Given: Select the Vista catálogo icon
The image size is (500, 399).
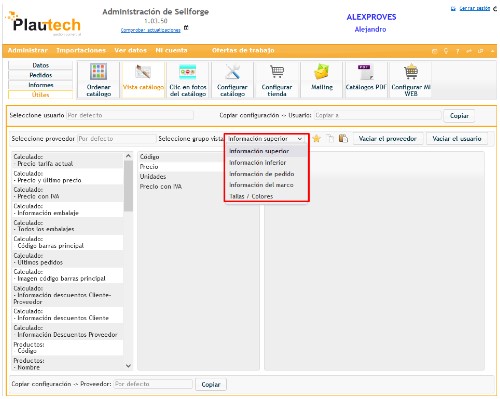Looking at the screenshot, I should (x=143, y=80).
